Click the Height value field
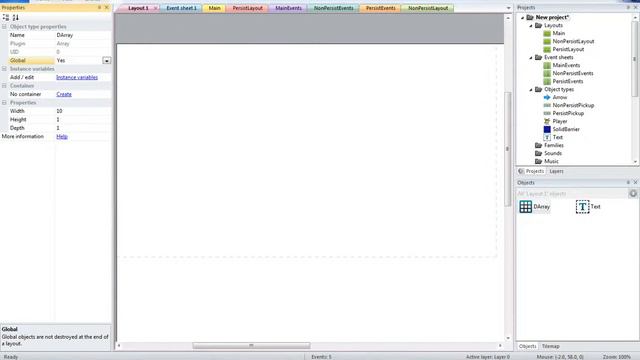640x360 pixels. (83, 120)
